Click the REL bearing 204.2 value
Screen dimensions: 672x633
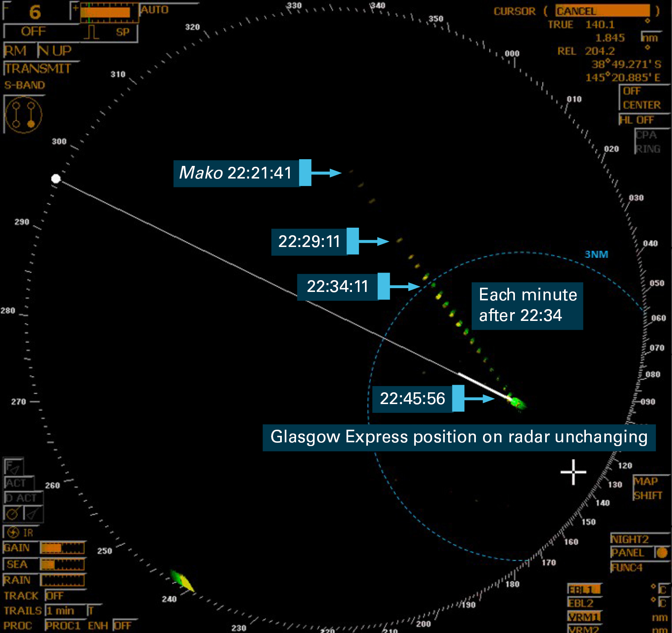[x=600, y=51]
